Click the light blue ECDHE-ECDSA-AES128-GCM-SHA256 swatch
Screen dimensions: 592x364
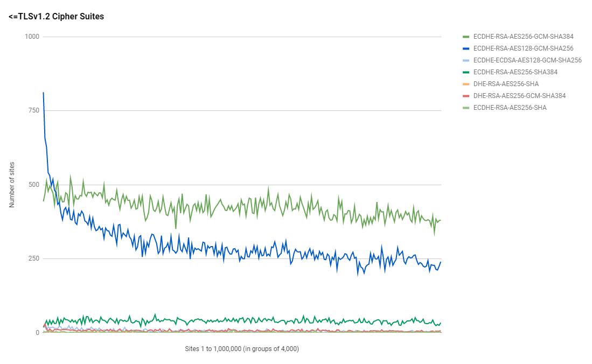click(466, 61)
